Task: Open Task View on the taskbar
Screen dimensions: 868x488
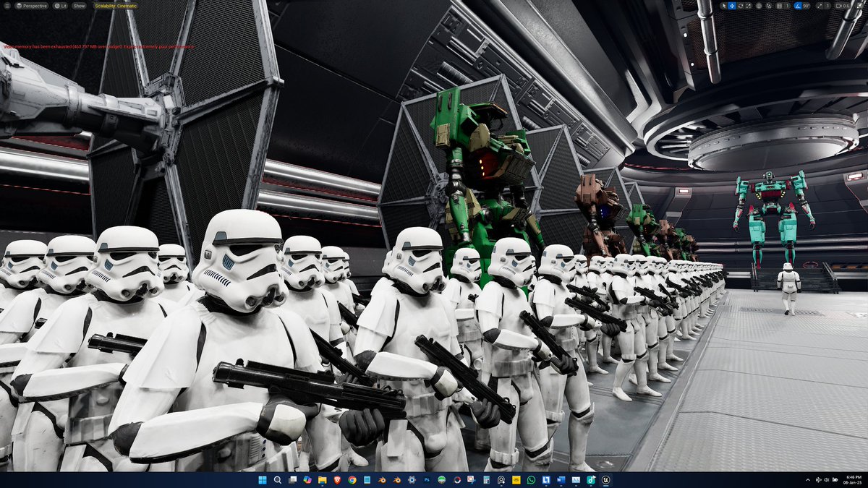Action: pyautogui.click(x=292, y=480)
